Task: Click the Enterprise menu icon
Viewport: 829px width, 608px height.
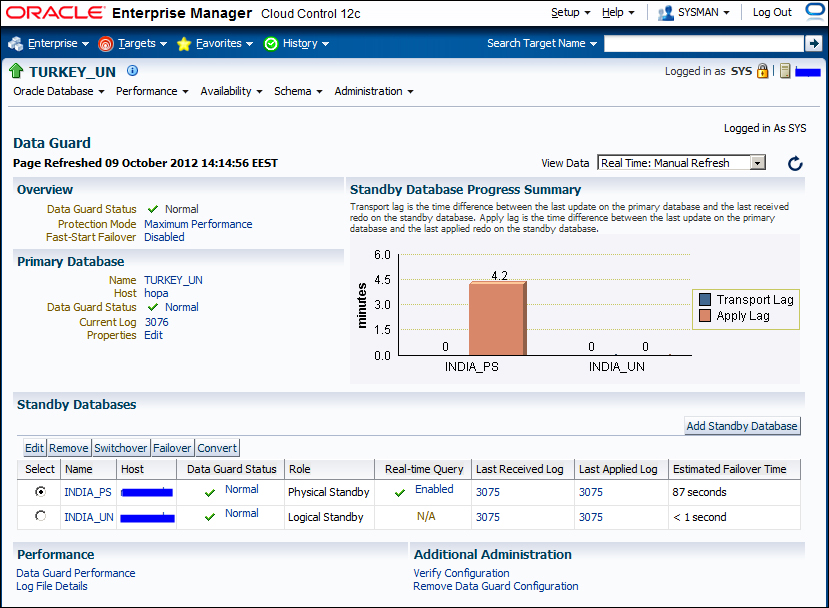Action: tap(15, 44)
